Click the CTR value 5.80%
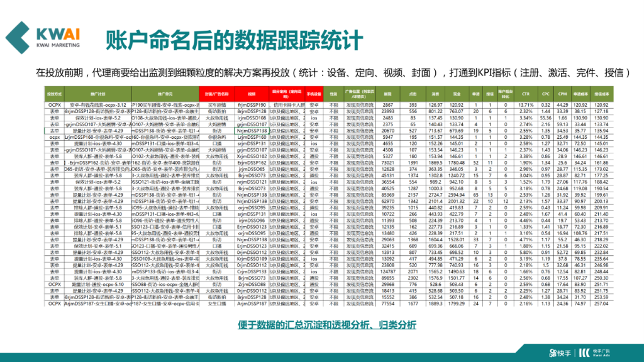The width and height of the screenshot is (644, 362). [526, 253]
